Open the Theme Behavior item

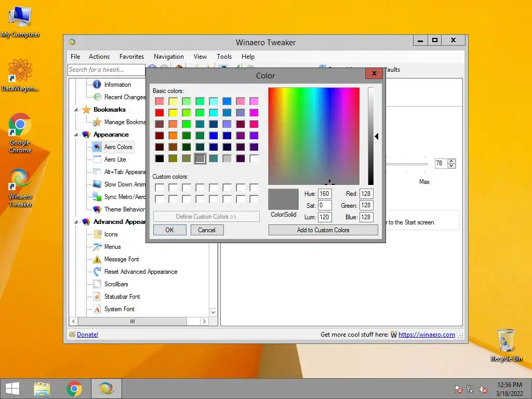click(124, 209)
